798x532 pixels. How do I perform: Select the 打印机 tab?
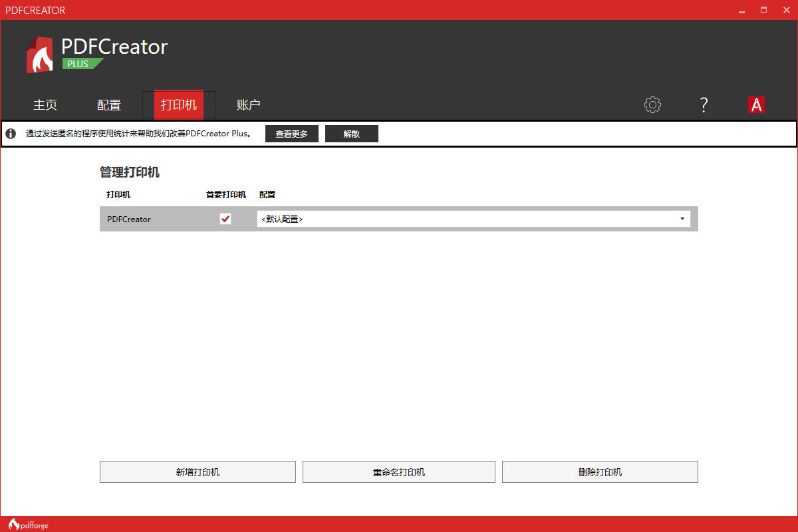click(179, 105)
